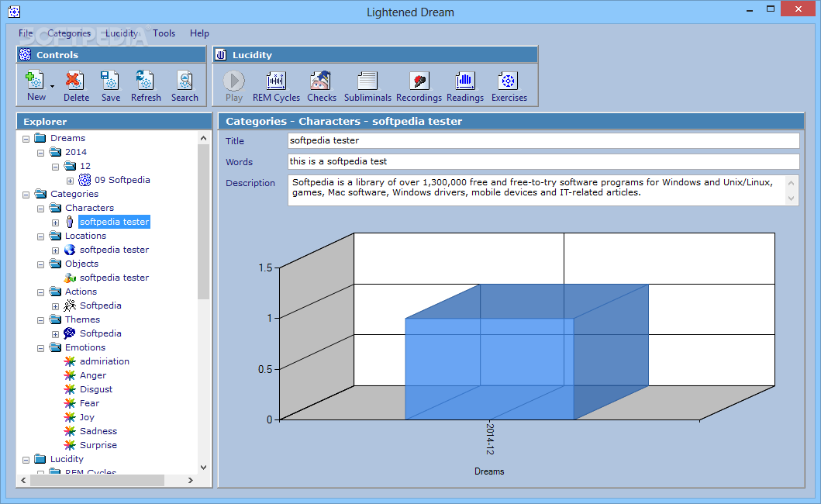Collapse the Emotions folder node

tap(41, 348)
